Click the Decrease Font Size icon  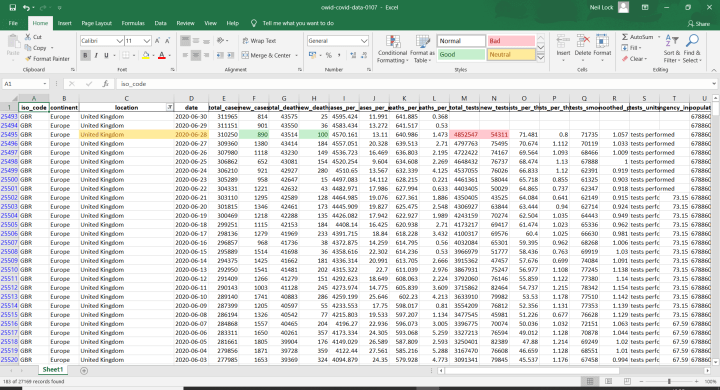[168, 41]
